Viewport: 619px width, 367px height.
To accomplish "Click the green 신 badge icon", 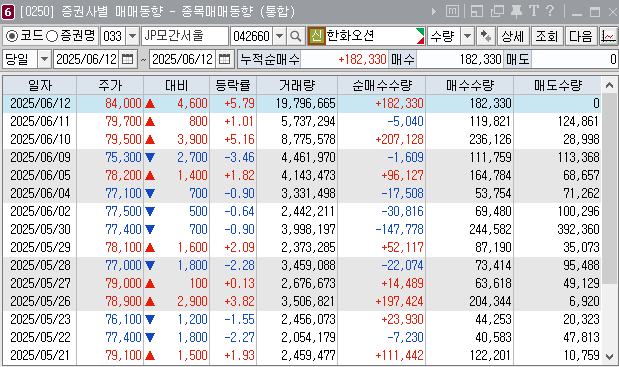I will pyautogui.click(x=316, y=36).
